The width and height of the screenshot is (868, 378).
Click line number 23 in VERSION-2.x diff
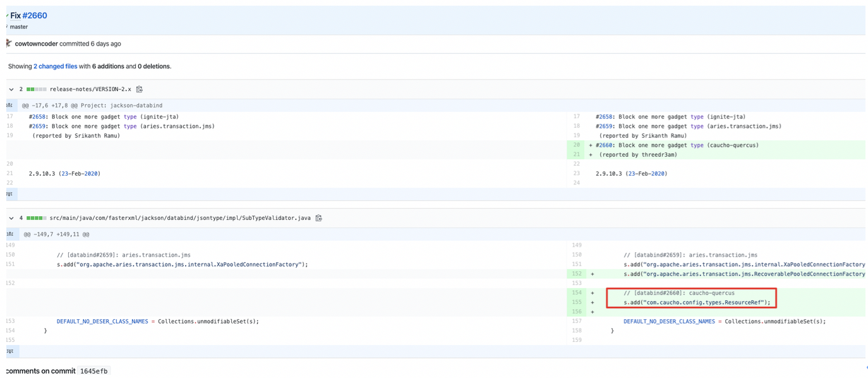tap(577, 174)
